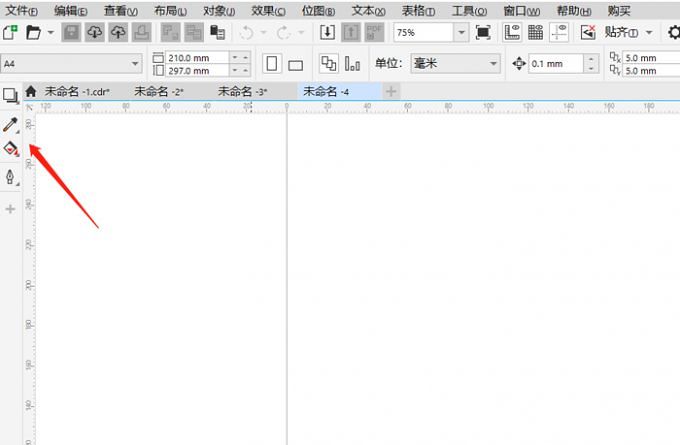
Task: Switch to the 未命名 -1.cdr* tab
Action: coord(77,91)
